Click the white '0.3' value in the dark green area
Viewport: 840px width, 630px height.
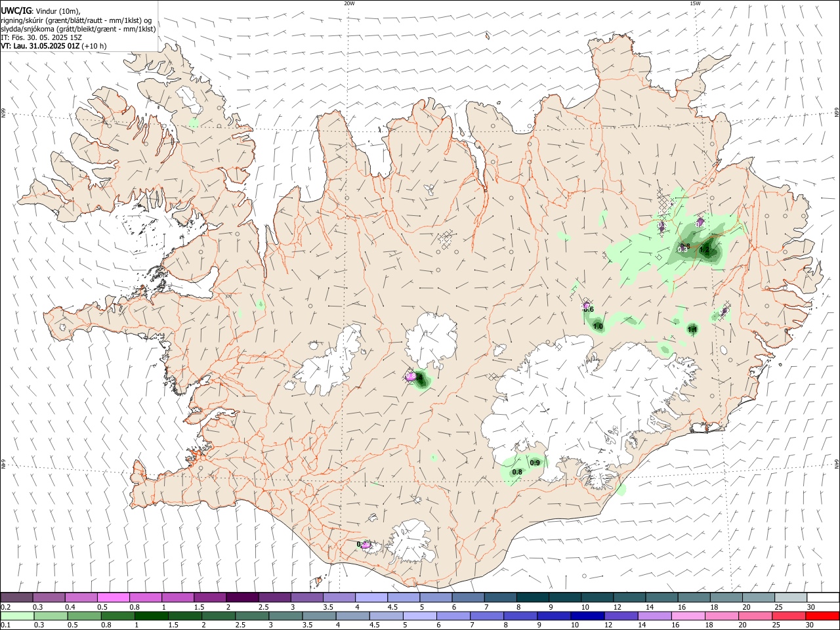[682, 249]
